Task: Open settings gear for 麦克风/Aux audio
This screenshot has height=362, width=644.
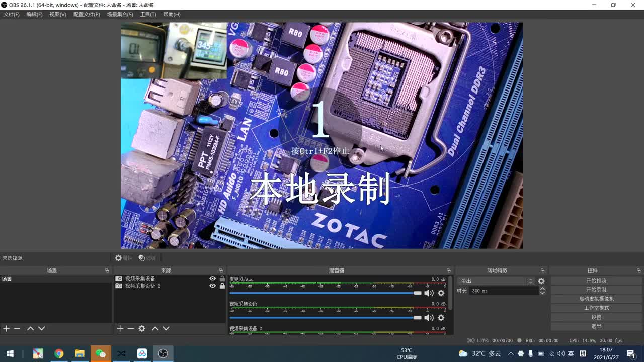Action: (441, 293)
